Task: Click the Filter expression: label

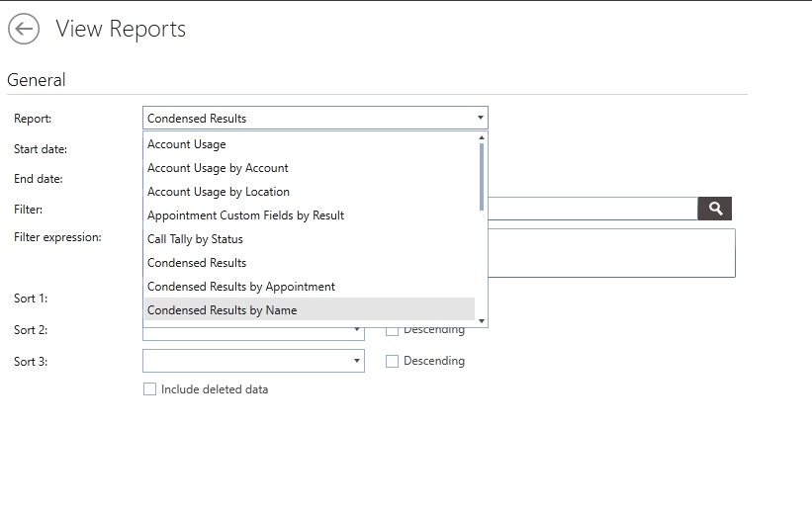Action: click(x=57, y=237)
